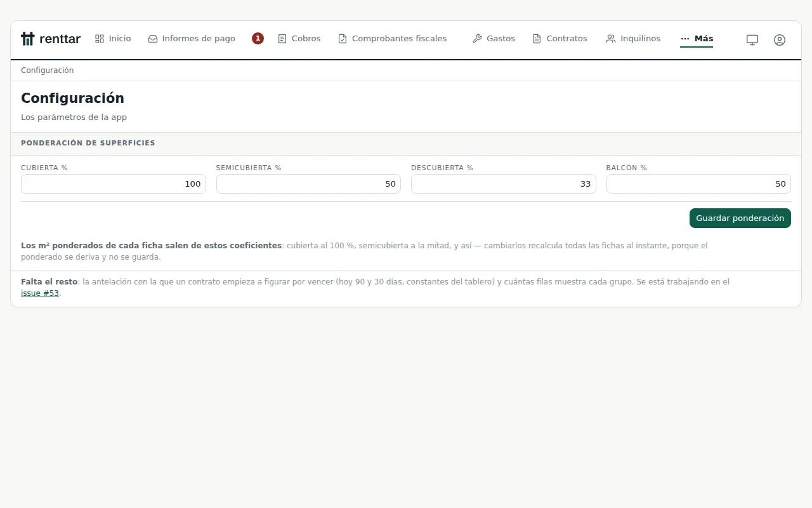
Task: Click the Configuración breadcrumb
Action: coord(48,70)
